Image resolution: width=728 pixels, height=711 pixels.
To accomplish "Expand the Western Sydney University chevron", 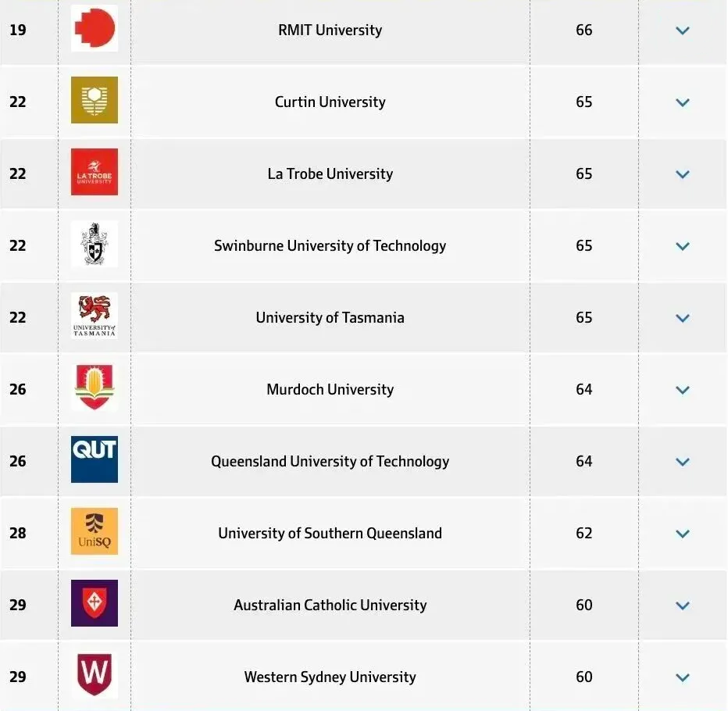I will coord(683,678).
